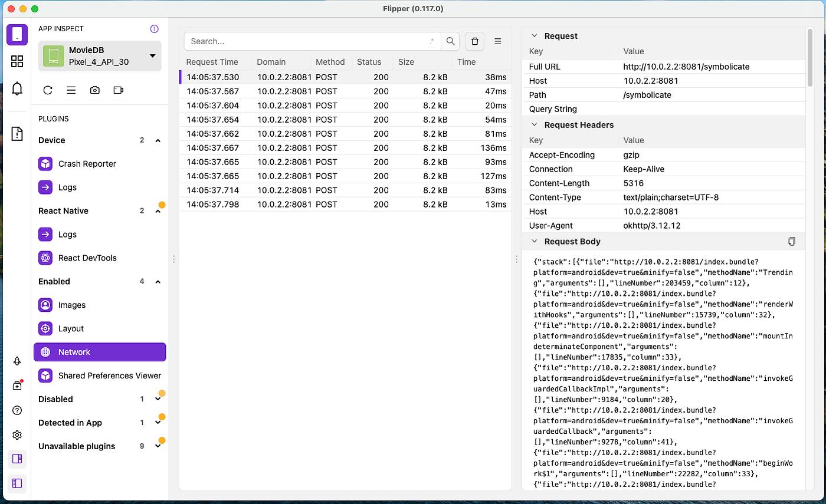Select the request at 14:05:37.530
This screenshot has height=504, width=826.
point(346,77)
